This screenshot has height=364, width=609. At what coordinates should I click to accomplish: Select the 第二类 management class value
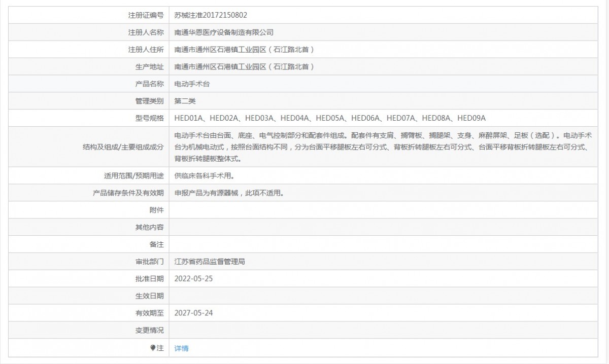[185, 101]
